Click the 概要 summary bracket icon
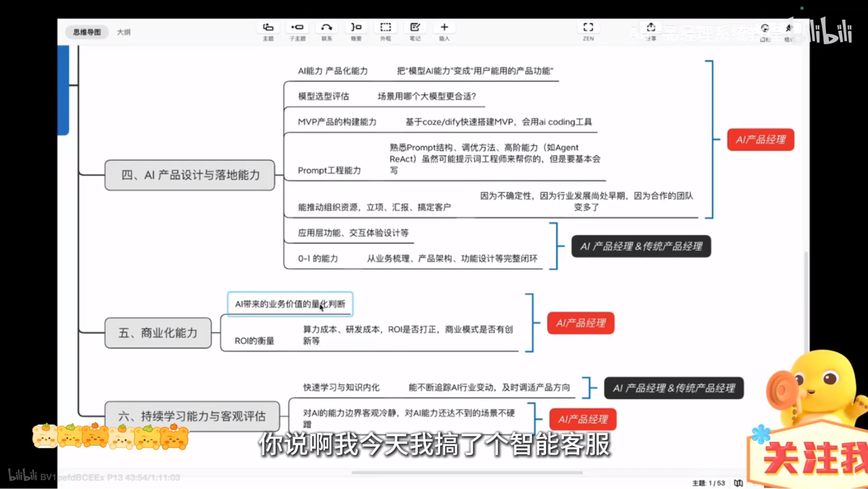The width and height of the screenshot is (868, 489). pyautogui.click(x=356, y=28)
